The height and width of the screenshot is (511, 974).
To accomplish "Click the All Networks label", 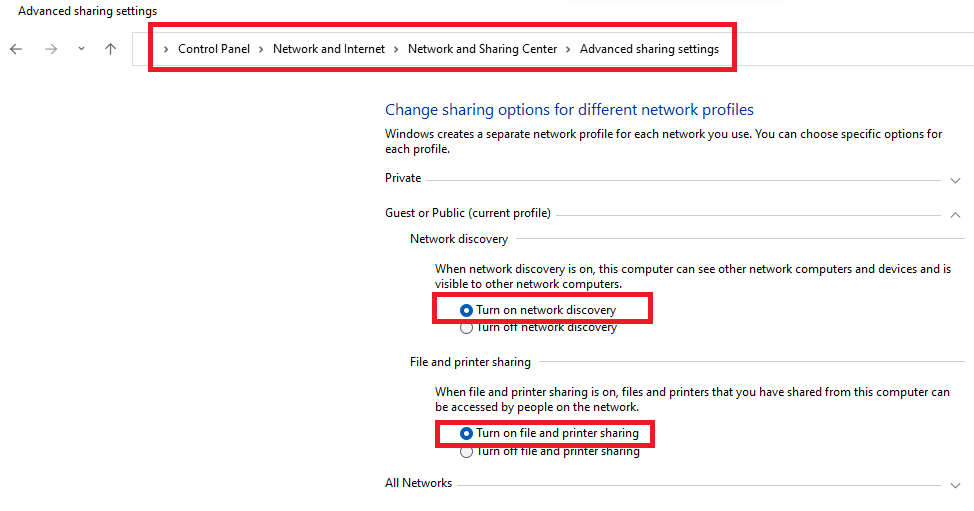I will pos(418,483).
